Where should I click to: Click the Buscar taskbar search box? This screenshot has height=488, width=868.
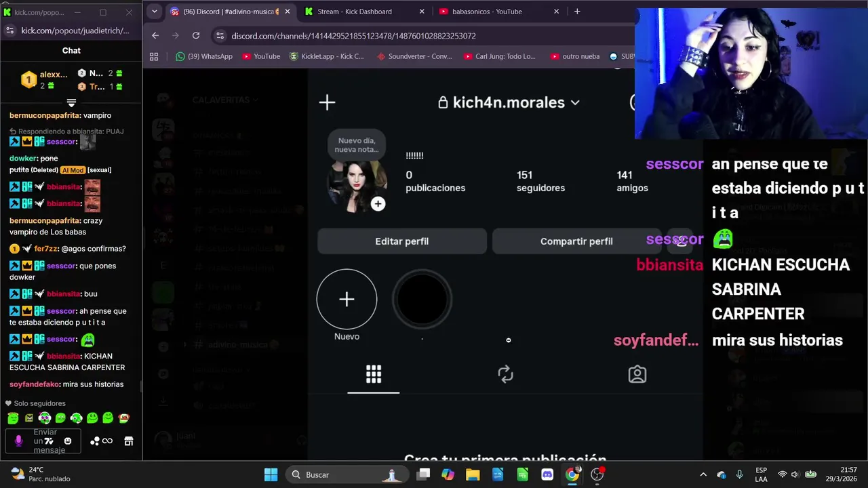347,474
